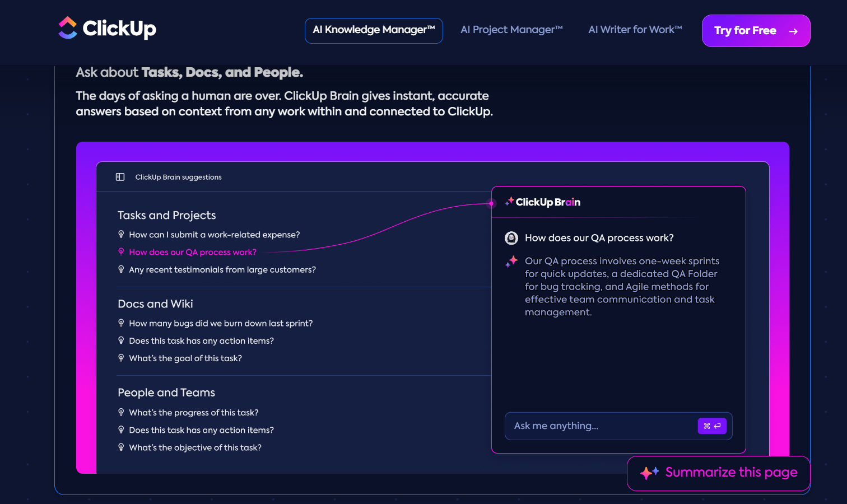Click the arrow inside Try for Free

[x=793, y=31]
